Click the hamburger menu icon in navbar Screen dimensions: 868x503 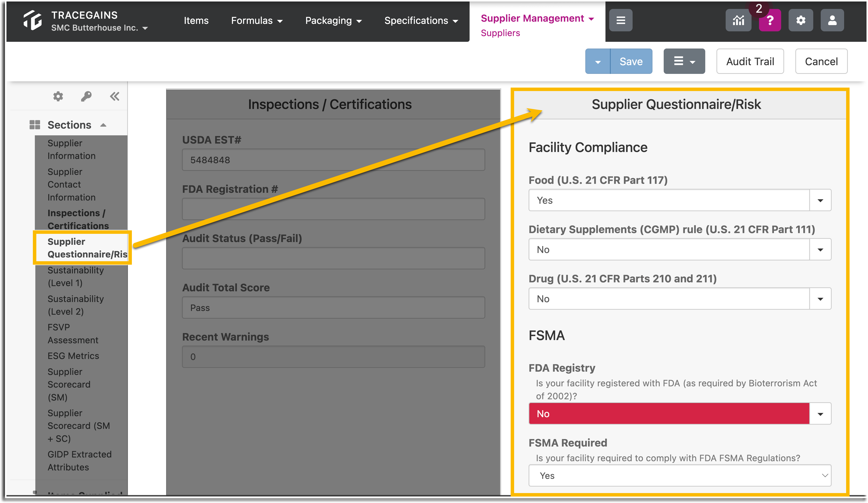621,20
